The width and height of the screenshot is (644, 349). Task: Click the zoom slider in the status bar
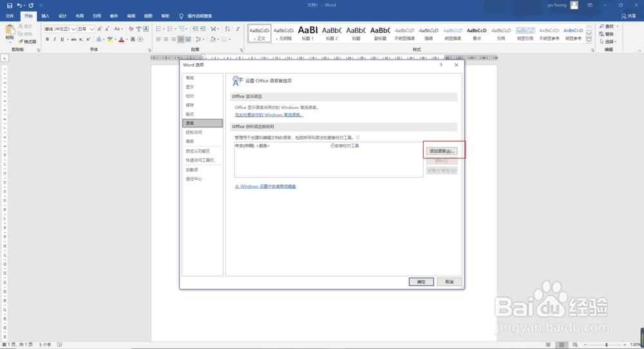pos(606,345)
